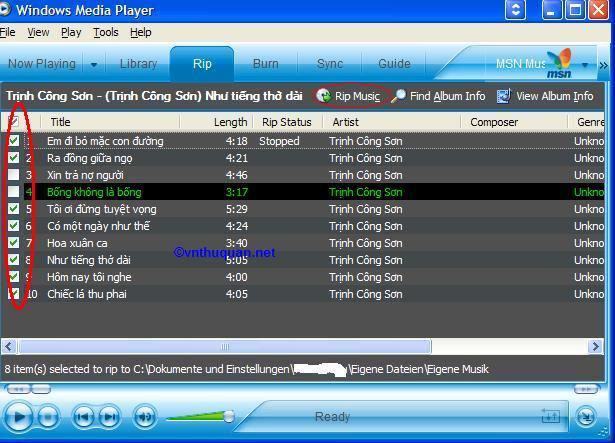Click the Stop playback button
This screenshot has height=443, width=615.
(x=48, y=417)
